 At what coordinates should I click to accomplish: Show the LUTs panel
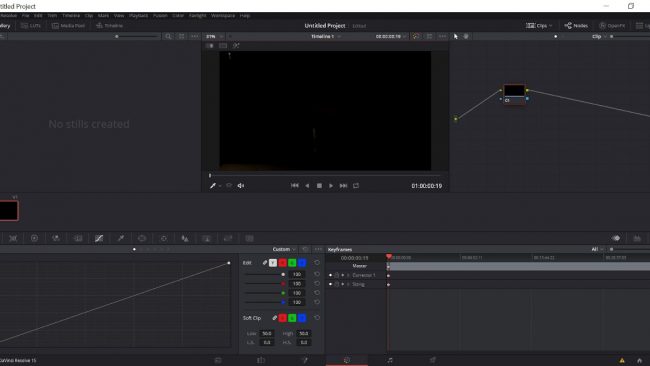31,26
